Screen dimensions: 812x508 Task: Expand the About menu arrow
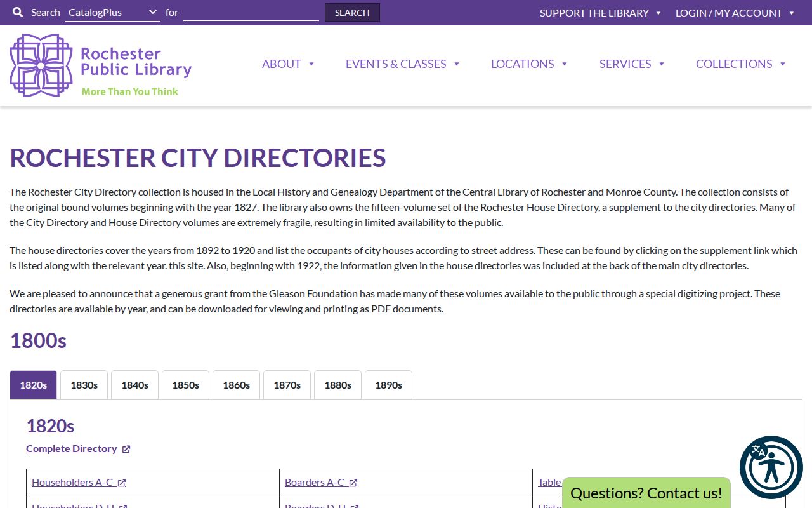point(311,63)
